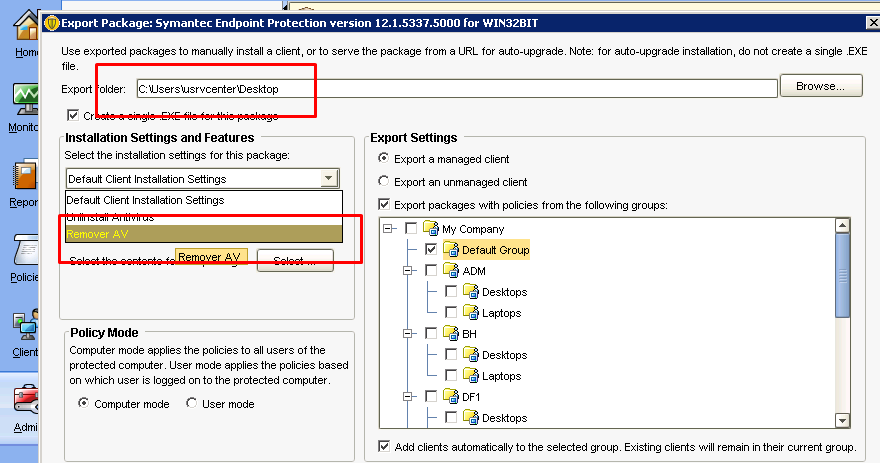This screenshot has width=880, height=463.
Task: Select the Default Group folder icon
Action: (x=451, y=250)
